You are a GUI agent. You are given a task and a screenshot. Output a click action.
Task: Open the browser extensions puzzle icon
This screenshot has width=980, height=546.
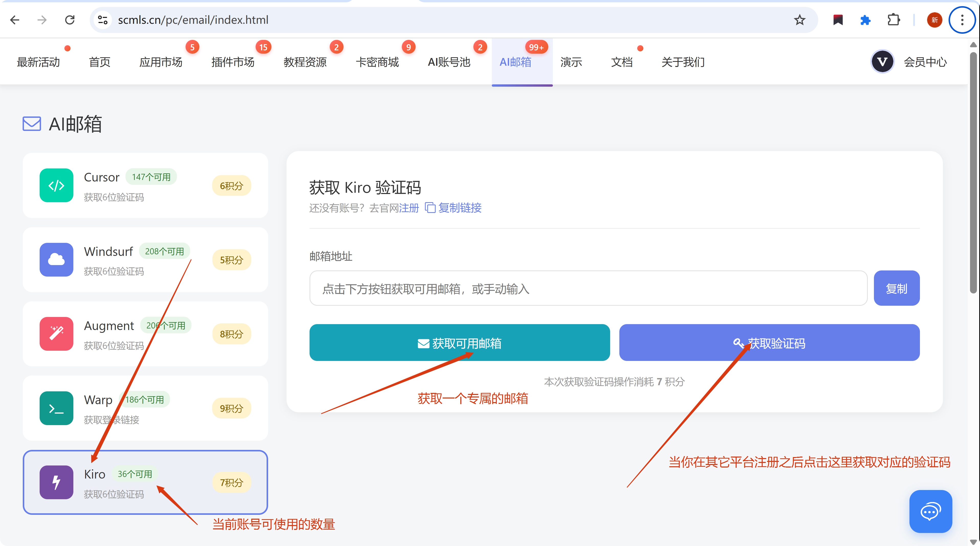point(893,20)
